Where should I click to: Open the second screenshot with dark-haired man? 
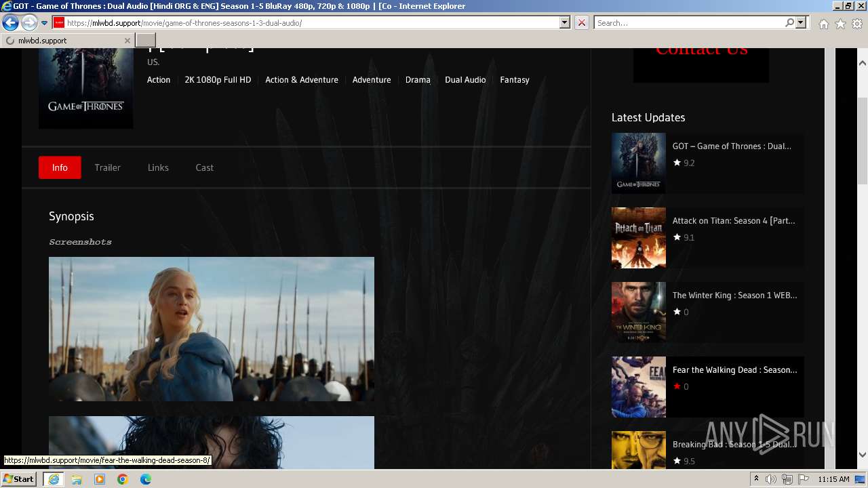(212, 443)
